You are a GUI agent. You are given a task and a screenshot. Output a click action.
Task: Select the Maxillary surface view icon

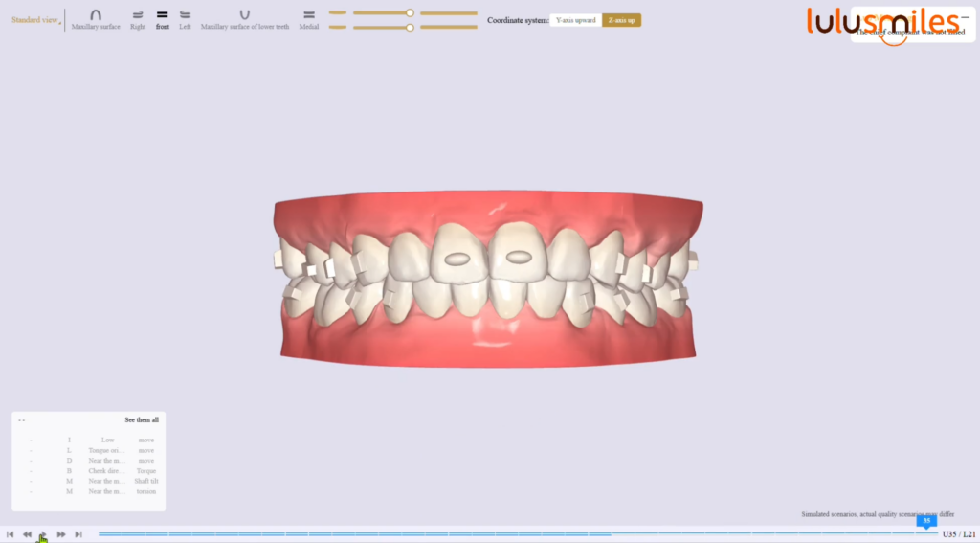(x=96, y=17)
